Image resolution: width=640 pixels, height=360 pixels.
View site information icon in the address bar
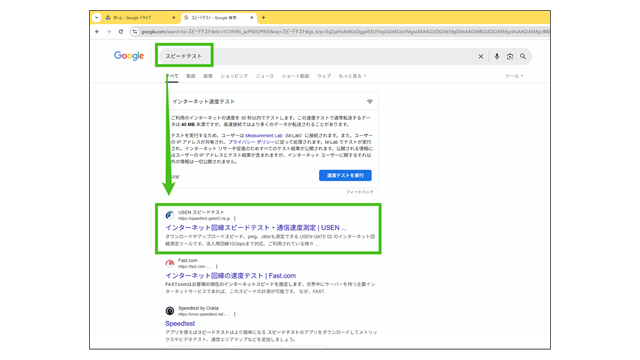[x=135, y=31]
